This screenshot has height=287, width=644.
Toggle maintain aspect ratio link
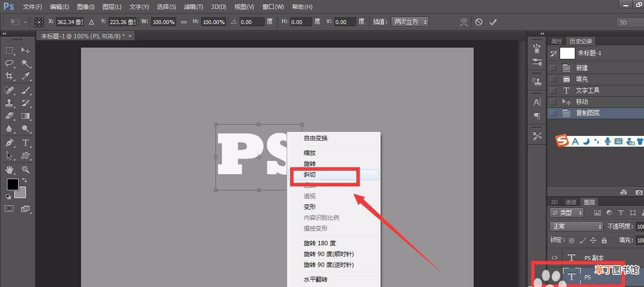point(184,22)
